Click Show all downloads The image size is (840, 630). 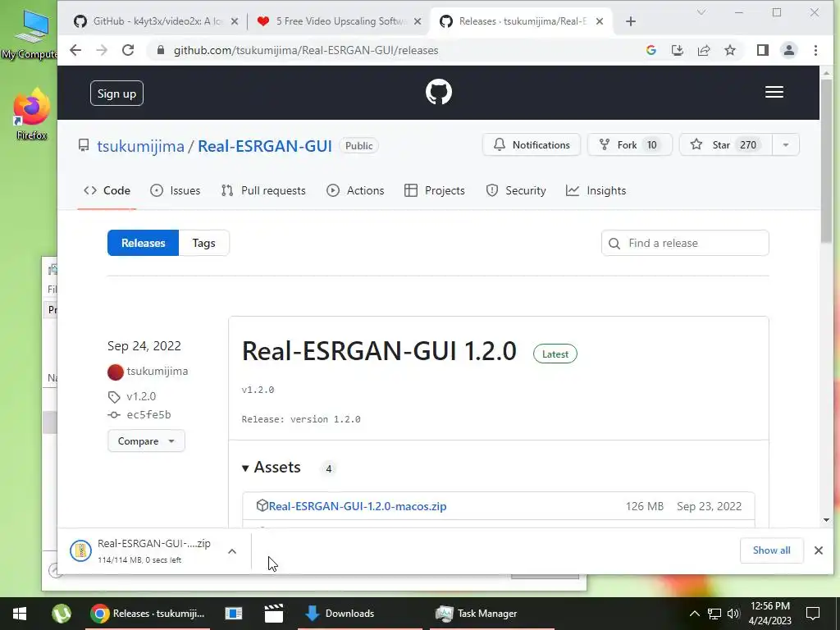[771, 550]
